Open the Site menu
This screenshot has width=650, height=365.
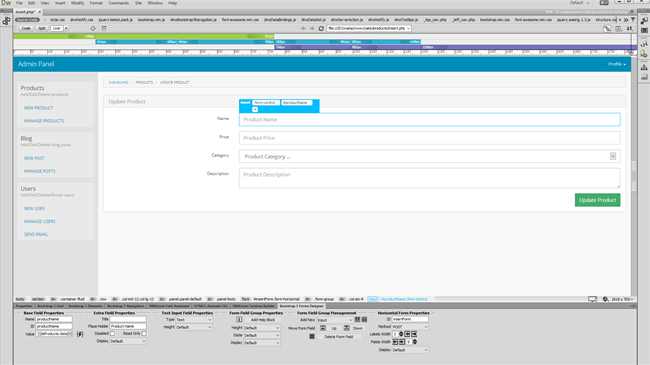pos(138,3)
